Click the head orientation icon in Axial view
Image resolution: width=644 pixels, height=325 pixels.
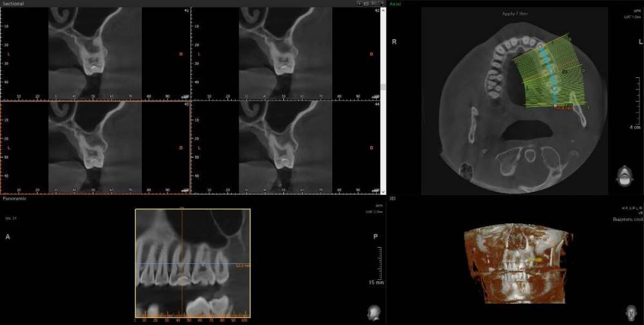623,176
